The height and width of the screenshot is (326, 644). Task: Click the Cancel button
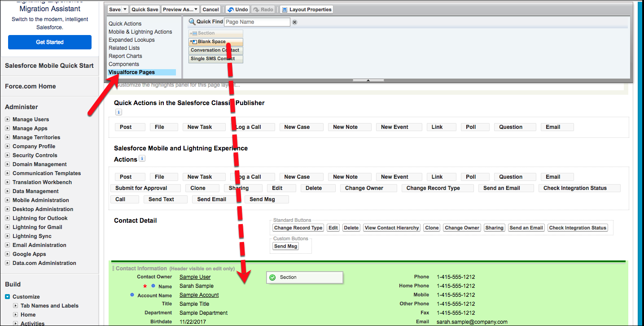(210, 9)
